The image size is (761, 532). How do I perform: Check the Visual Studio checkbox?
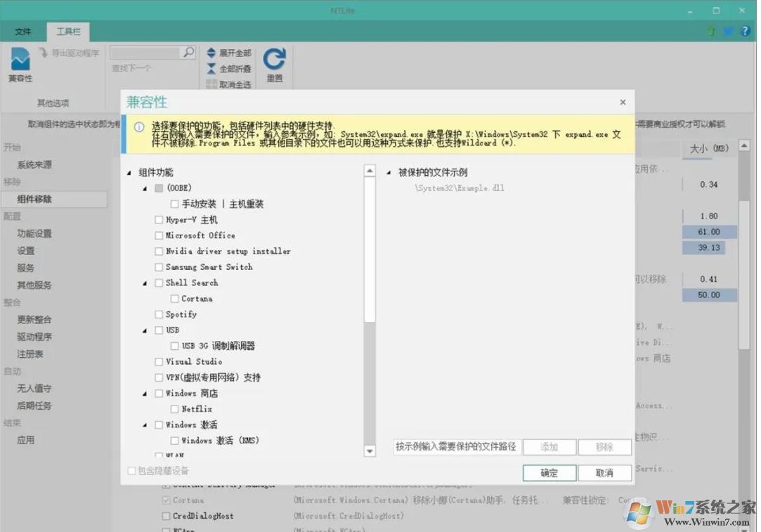[159, 362]
